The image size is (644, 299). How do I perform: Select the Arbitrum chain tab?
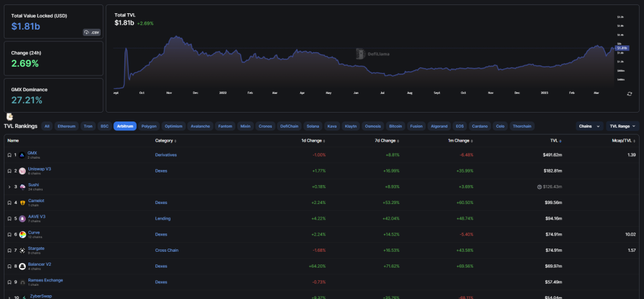(x=125, y=127)
